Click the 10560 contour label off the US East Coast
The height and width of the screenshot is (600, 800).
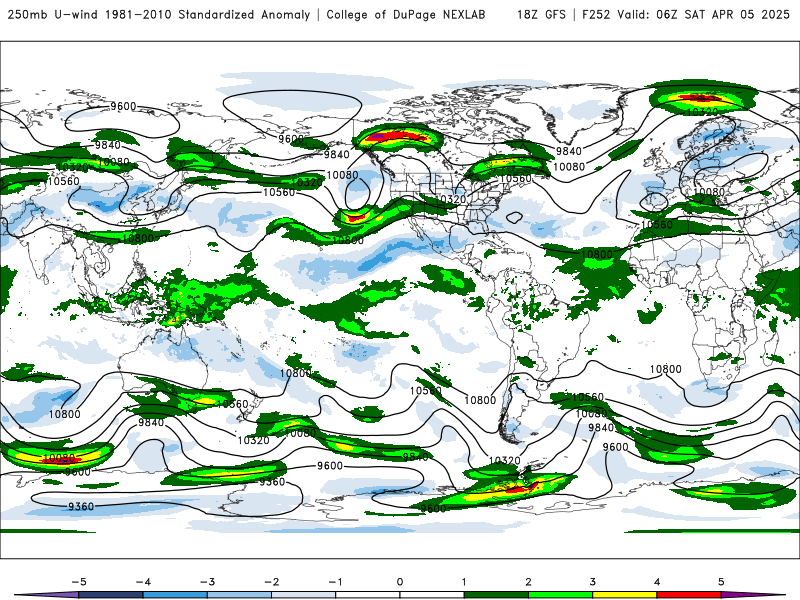click(515, 179)
